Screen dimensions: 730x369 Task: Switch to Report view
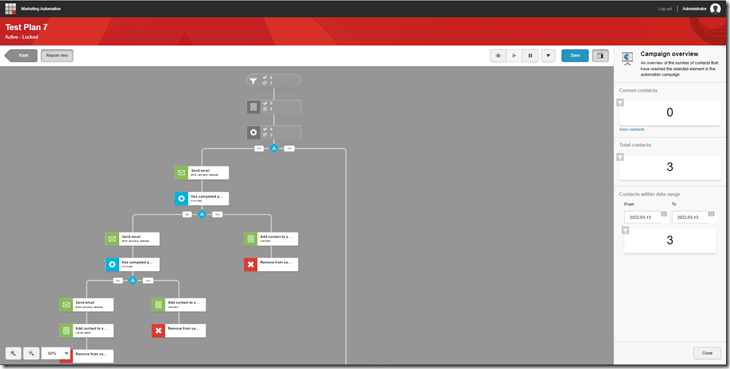pos(57,56)
